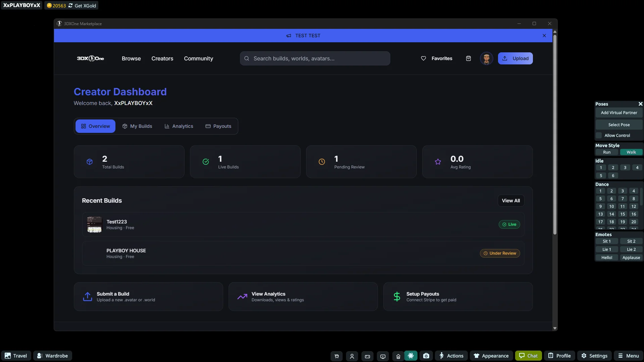The width and height of the screenshot is (644, 362).
Task: Switch to the Overview tab
Action: (95, 126)
